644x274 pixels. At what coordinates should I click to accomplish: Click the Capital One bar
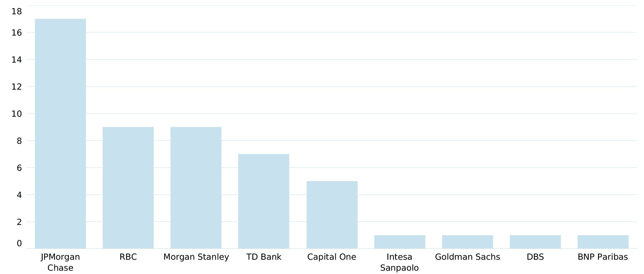click(332, 215)
